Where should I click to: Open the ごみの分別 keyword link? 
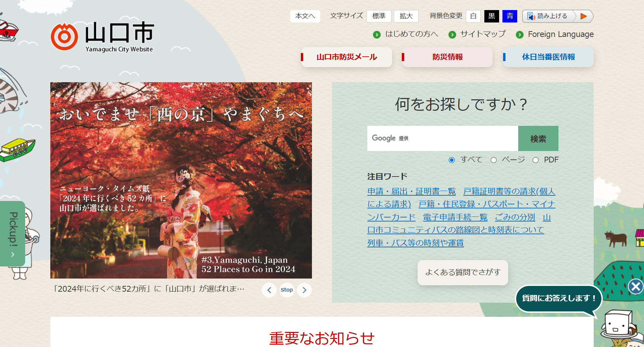515,217
